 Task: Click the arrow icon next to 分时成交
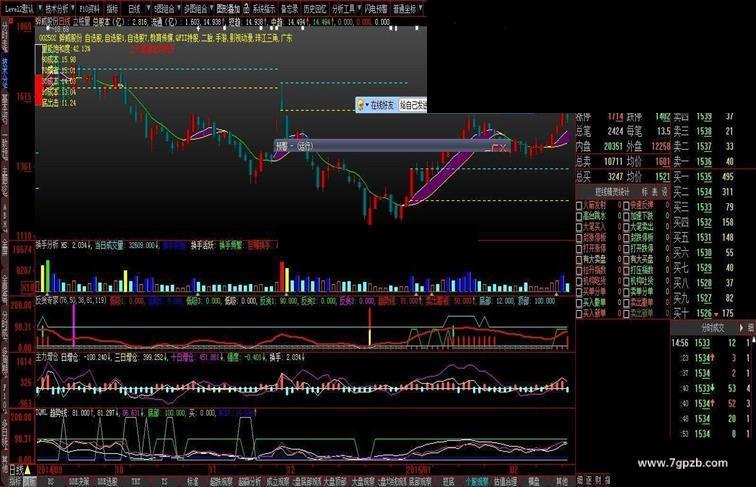tap(741, 328)
